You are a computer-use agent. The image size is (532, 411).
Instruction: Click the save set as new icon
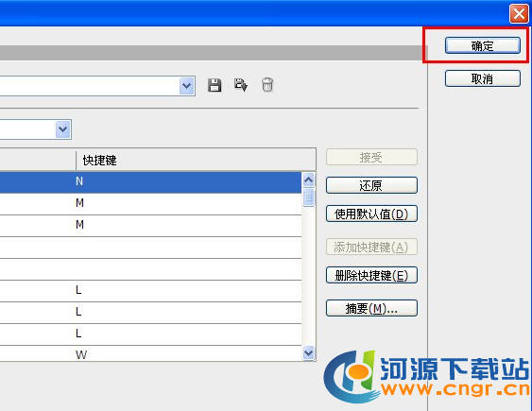pyautogui.click(x=241, y=85)
